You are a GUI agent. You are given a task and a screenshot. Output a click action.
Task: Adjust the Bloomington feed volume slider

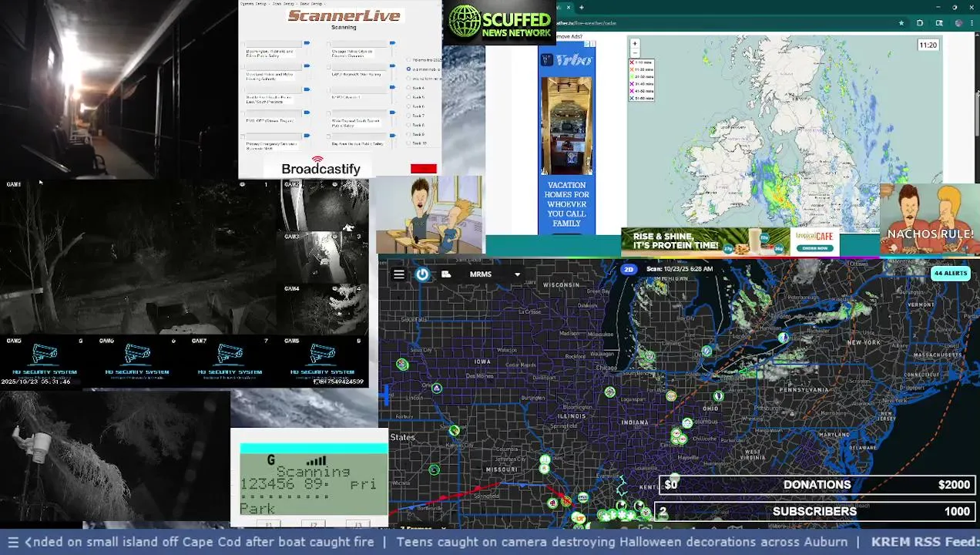pos(307,43)
